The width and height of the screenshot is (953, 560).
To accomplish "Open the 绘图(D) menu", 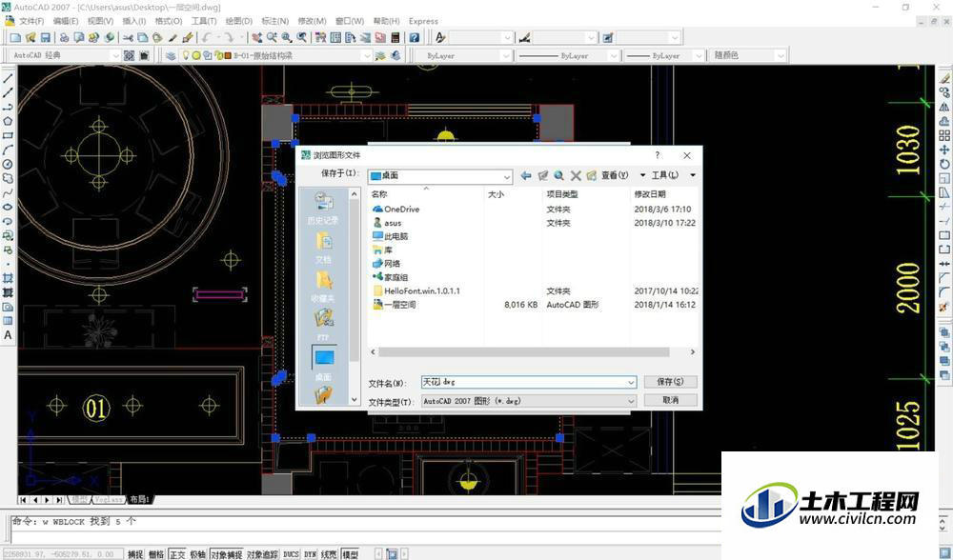I will coord(239,21).
